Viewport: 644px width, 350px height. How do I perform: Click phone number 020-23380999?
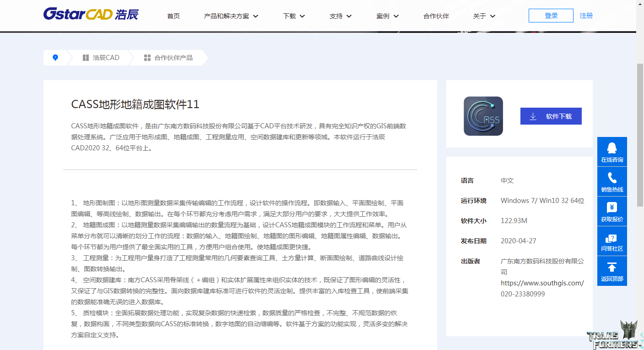[x=523, y=294]
